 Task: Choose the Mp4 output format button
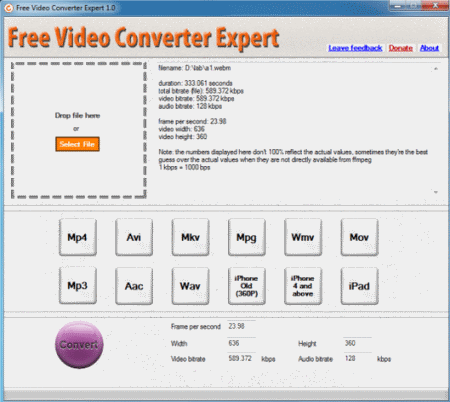point(78,237)
